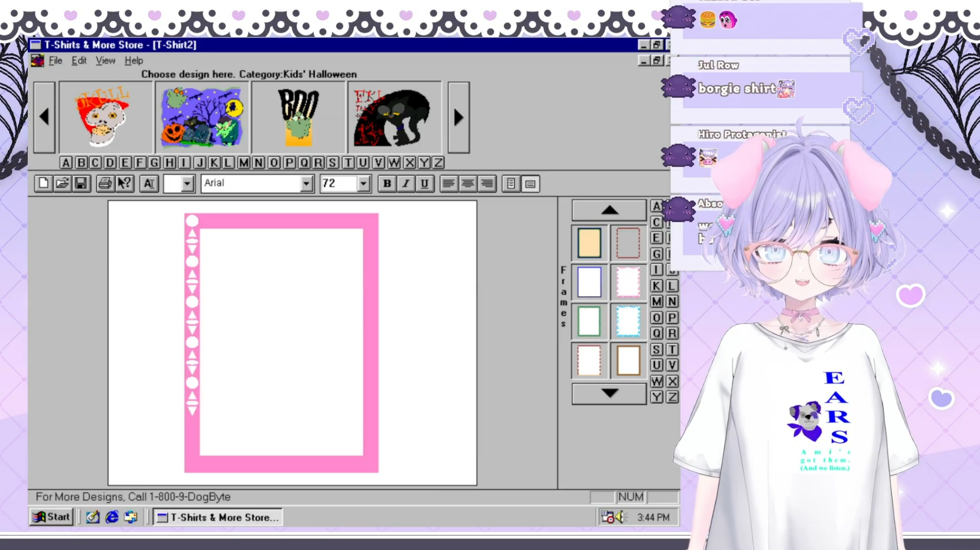Image resolution: width=980 pixels, height=550 pixels.
Task: Click the New document icon
Action: 43,183
